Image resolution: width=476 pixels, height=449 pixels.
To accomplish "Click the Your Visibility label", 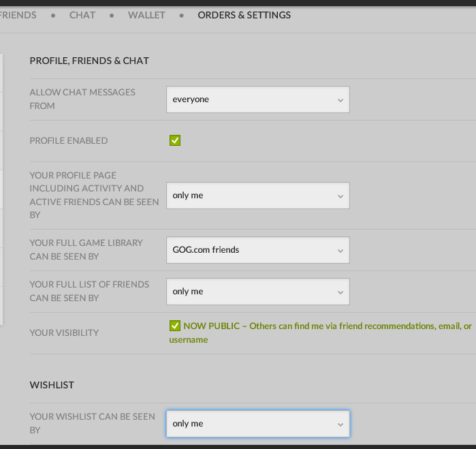I will 64,332.
